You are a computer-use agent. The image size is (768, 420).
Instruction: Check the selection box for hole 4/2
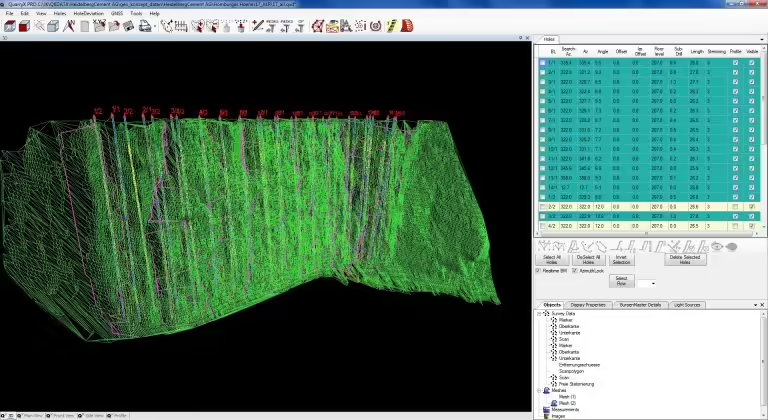pos(543,226)
